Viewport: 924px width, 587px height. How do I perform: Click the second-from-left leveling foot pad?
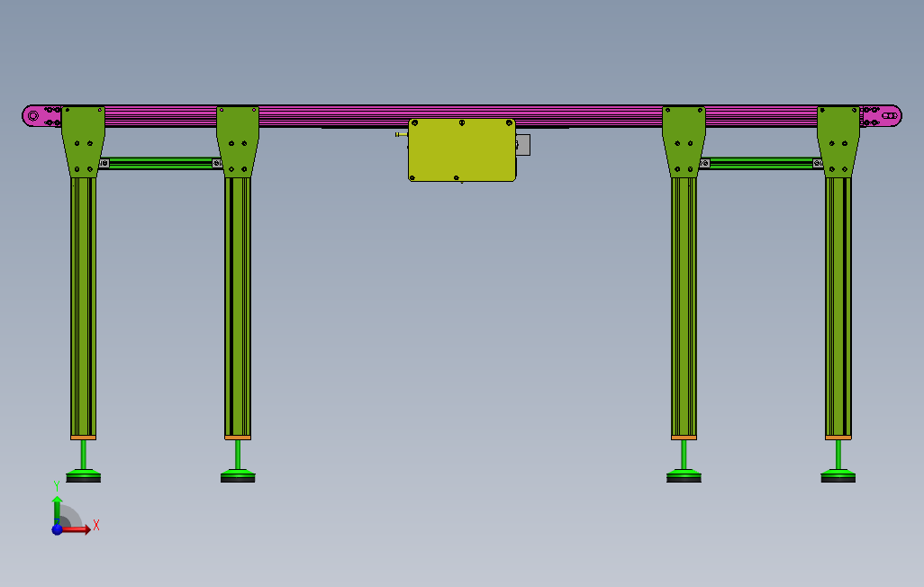click(238, 475)
